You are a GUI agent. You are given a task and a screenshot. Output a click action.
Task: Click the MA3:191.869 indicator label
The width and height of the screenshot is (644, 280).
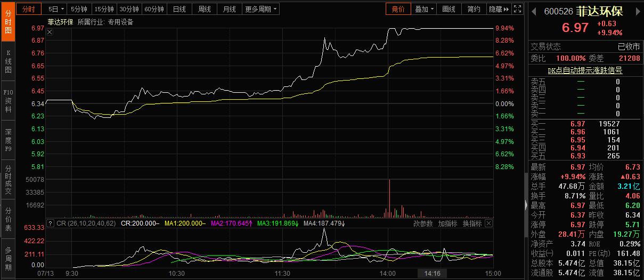coord(278,223)
